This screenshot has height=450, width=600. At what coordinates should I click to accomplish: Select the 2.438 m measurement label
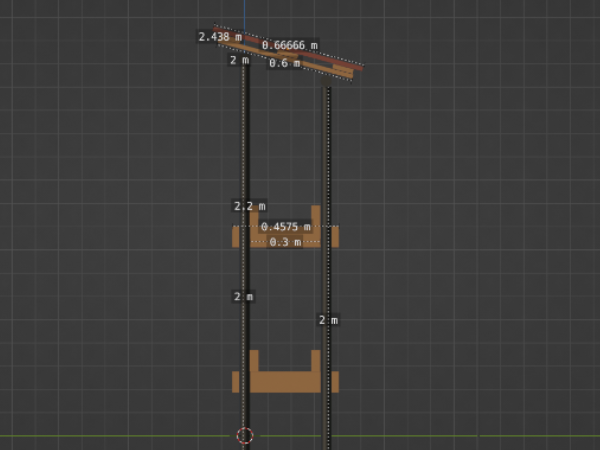pos(219,37)
